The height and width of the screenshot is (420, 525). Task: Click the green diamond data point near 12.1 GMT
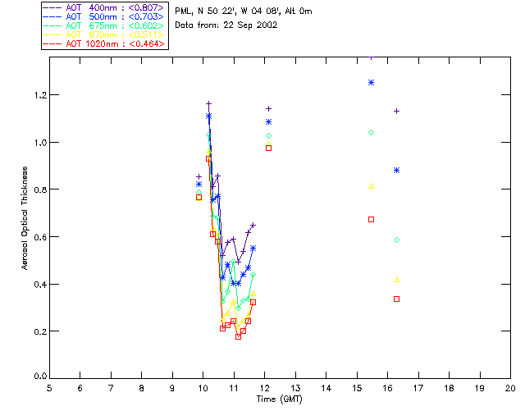tap(268, 135)
